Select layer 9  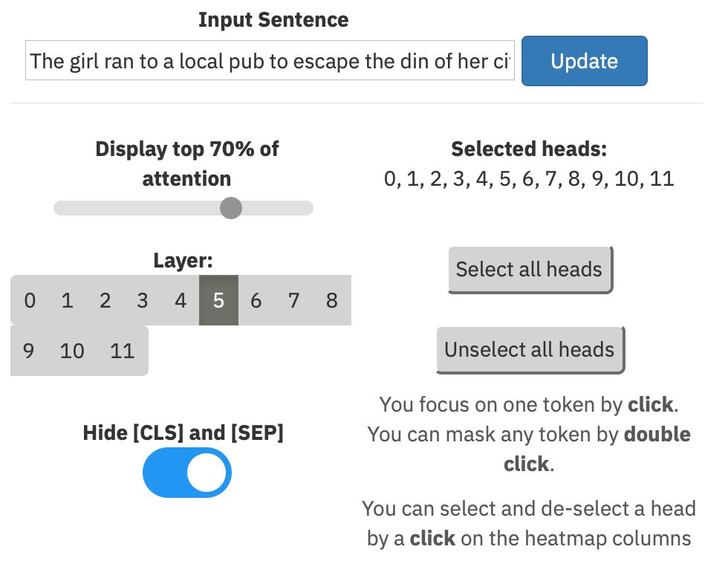point(28,351)
